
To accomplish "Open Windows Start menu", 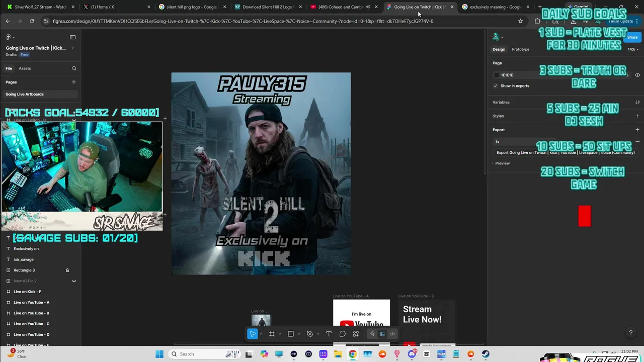I will [x=159, y=354].
